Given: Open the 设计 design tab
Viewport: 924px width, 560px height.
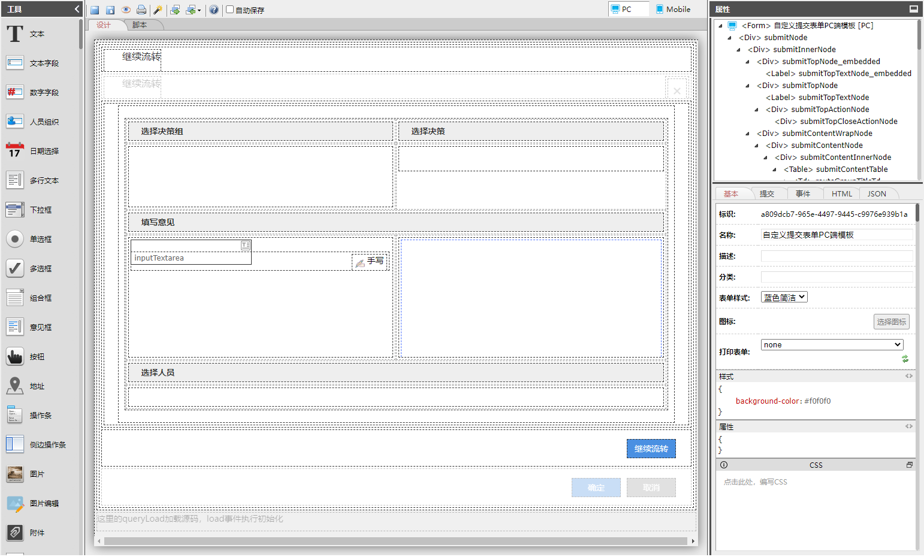Looking at the screenshot, I should (104, 25).
